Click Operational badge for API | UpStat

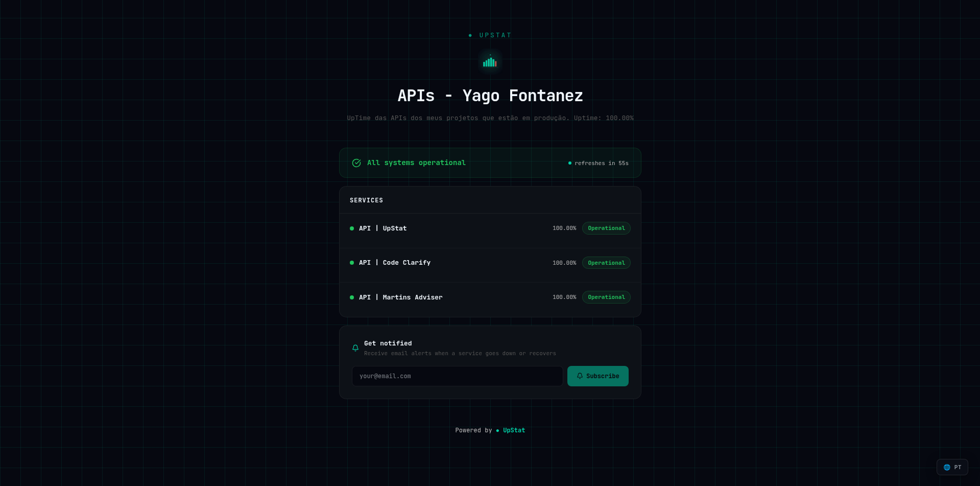pos(606,228)
